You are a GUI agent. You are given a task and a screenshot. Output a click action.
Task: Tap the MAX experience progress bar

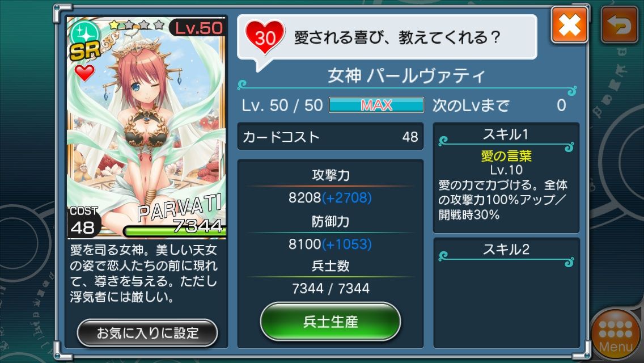(376, 105)
